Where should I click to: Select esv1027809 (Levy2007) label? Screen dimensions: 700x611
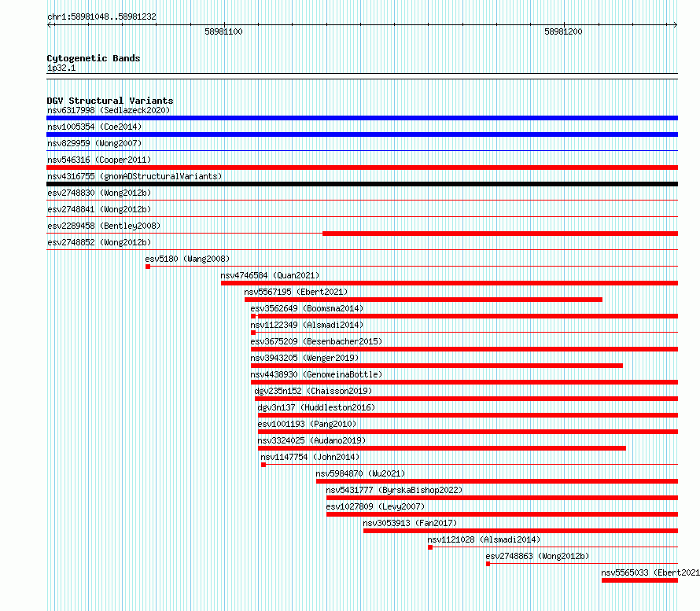point(375,506)
